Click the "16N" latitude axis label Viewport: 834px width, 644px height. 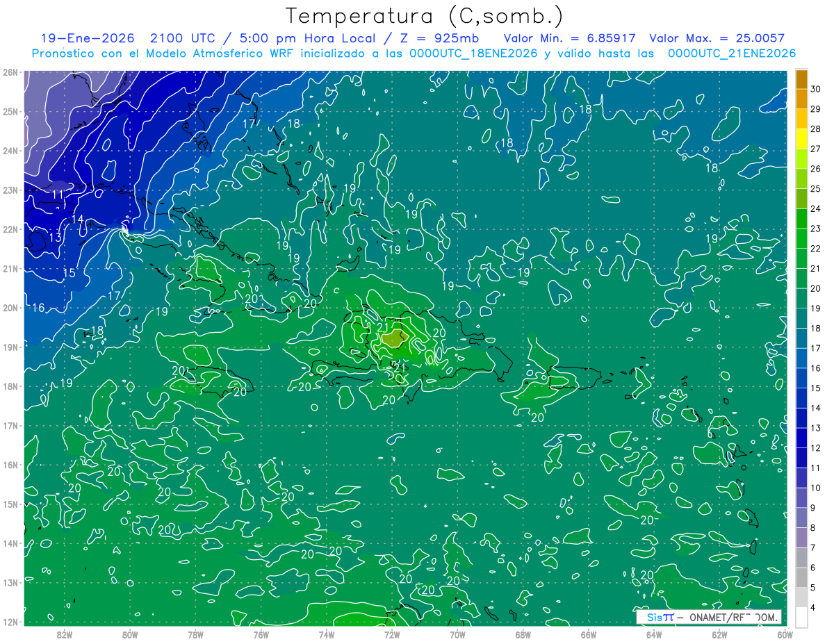click(x=10, y=465)
